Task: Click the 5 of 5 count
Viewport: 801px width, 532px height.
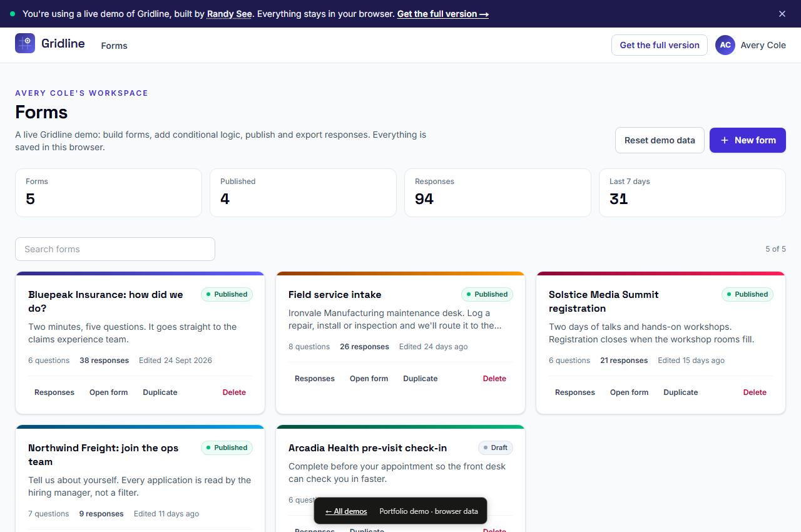Action: (x=775, y=249)
